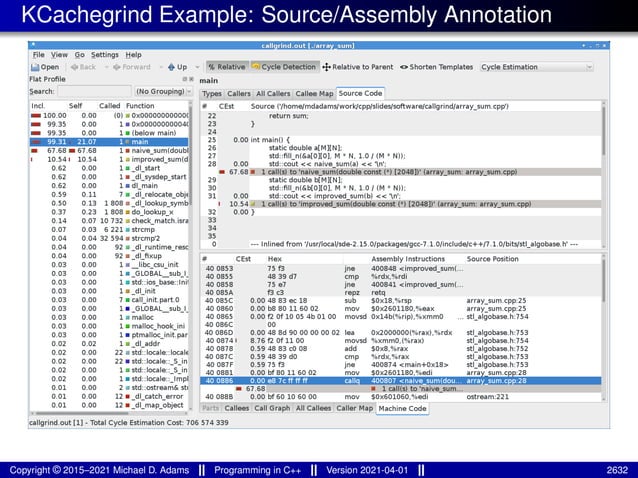Open the (No Grouping) dropdown
Screen dimensions: 638x478
[x=164, y=92]
